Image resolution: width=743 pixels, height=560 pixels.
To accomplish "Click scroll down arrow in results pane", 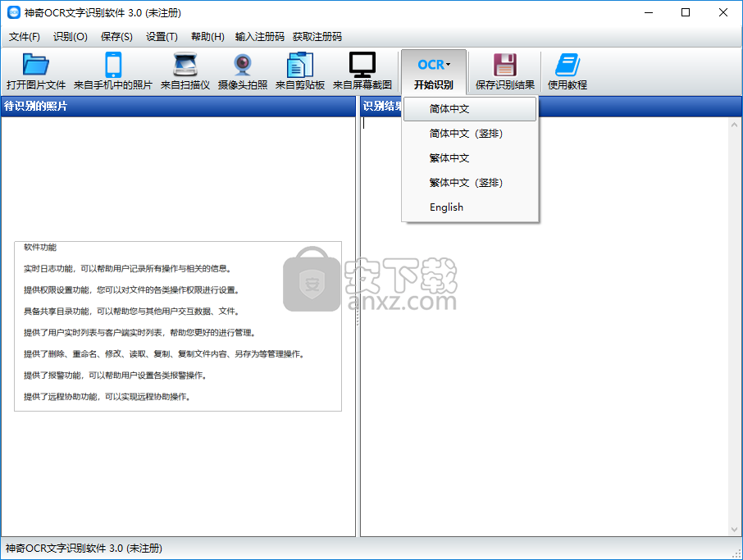I will click(x=734, y=530).
